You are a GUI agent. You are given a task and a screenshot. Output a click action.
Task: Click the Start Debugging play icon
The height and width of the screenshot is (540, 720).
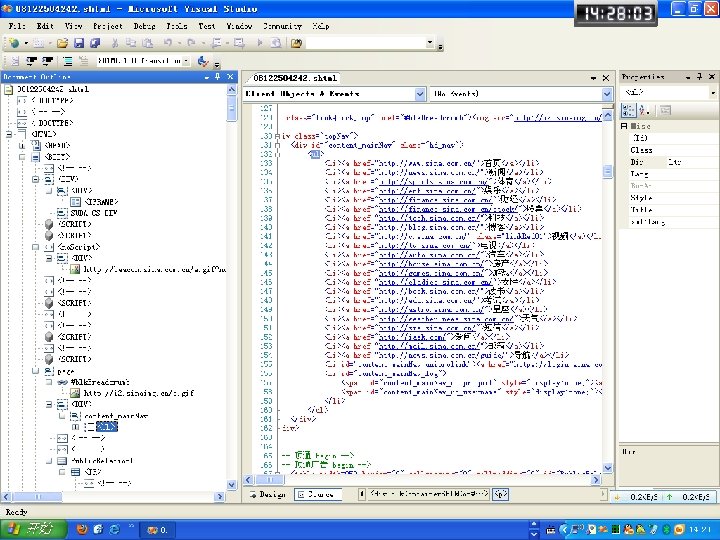(x=259, y=43)
